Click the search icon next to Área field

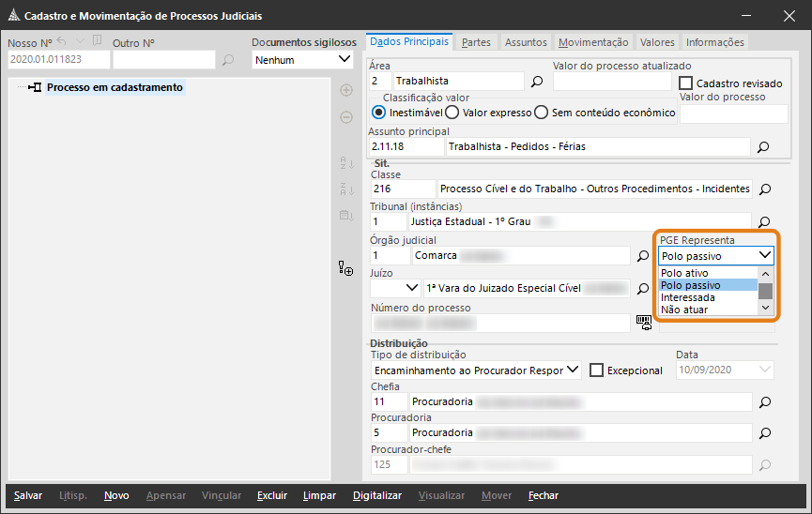(x=538, y=82)
